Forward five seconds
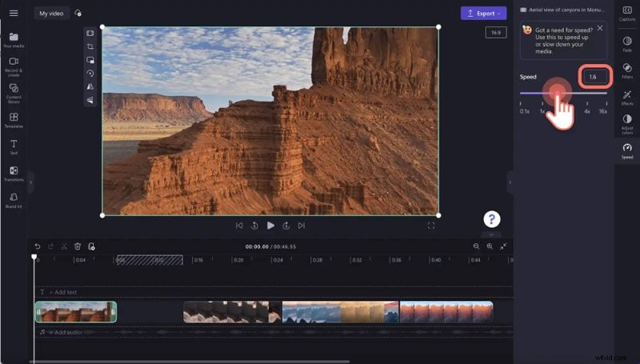640x364 pixels. click(x=286, y=226)
